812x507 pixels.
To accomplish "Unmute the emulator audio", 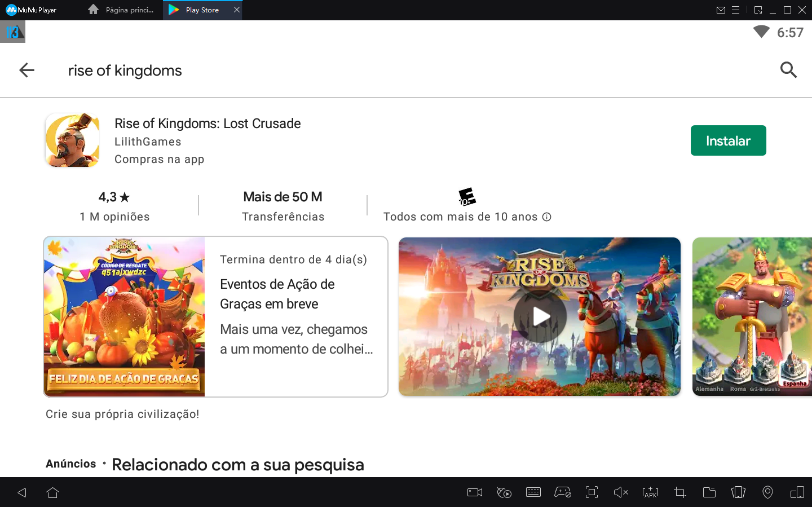I will click(x=621, y=492).
